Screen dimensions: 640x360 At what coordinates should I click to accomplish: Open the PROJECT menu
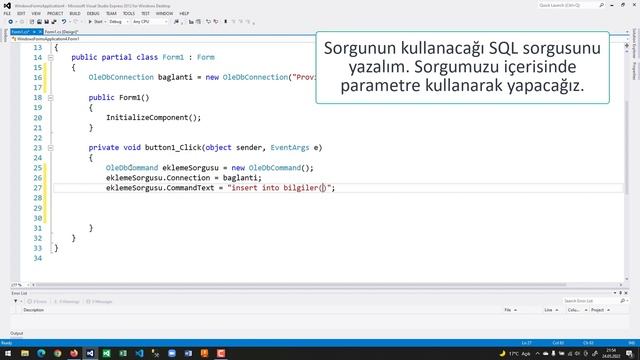(55, 13)
